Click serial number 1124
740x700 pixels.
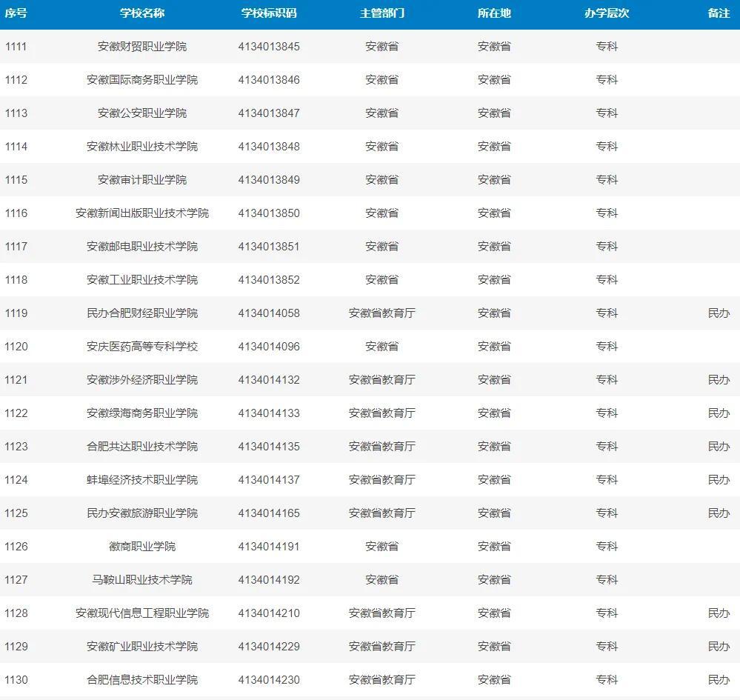click(16, 479)
